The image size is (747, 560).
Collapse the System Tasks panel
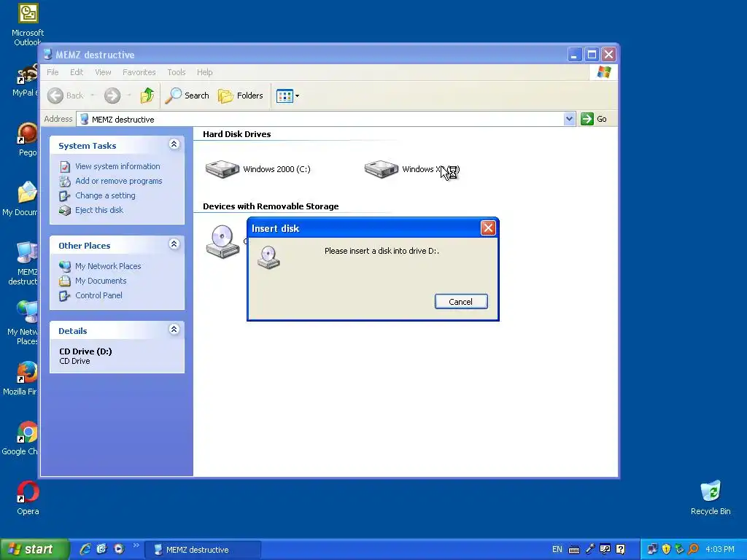tap(174, 144)
